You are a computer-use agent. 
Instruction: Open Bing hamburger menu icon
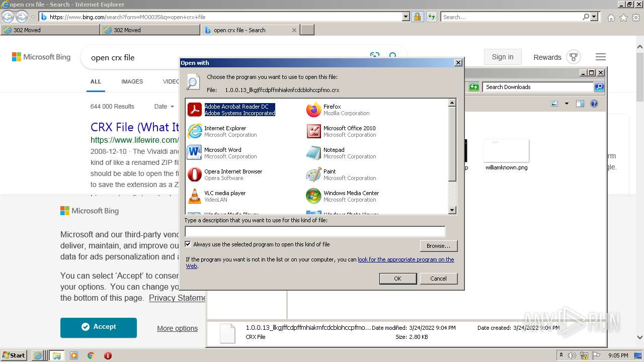[x=601, y=57]
